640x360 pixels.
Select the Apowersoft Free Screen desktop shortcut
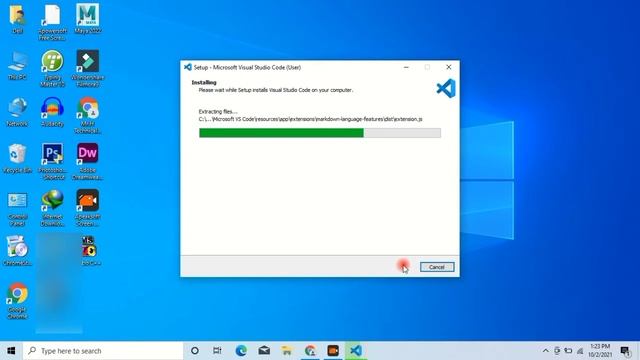52,22
